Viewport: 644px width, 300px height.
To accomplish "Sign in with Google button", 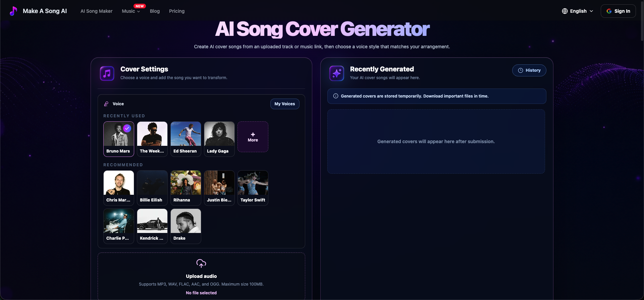I will point(618,11).
